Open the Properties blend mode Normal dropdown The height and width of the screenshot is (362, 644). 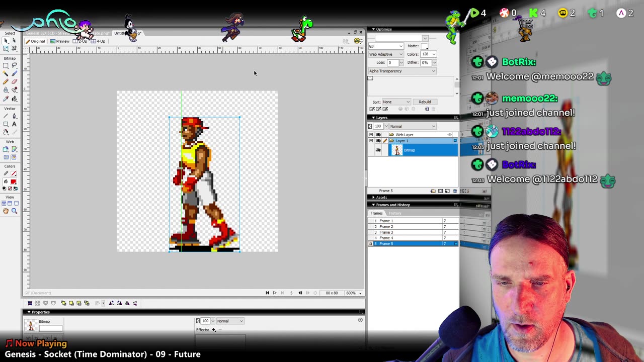coord(230,321)
